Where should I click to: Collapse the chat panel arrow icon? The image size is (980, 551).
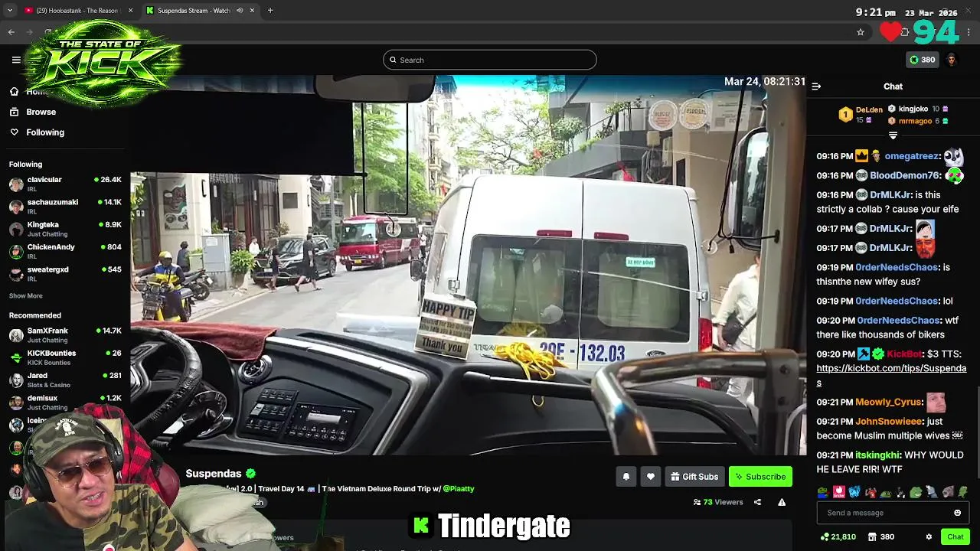(x=816, y=86)
